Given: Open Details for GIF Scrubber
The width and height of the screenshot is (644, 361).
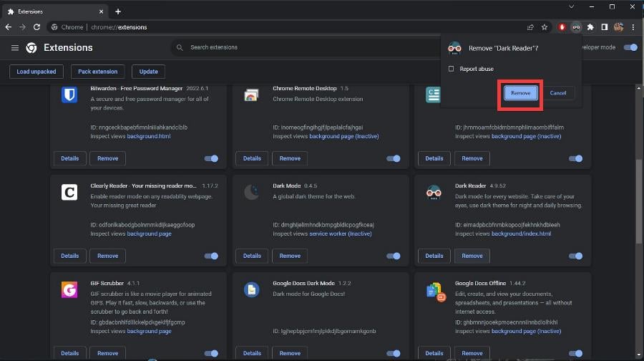Looking at the screenshot, I should click(x=70, y=353).
